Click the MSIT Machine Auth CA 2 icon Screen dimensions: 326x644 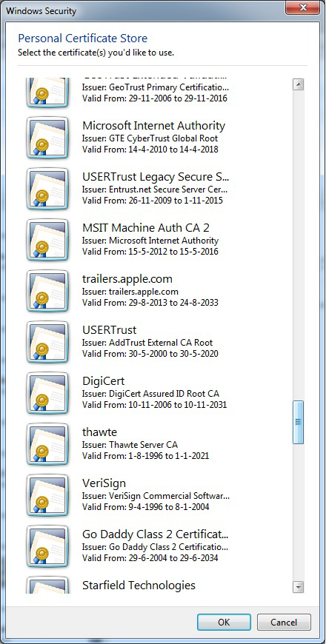(x=47, y=240)
